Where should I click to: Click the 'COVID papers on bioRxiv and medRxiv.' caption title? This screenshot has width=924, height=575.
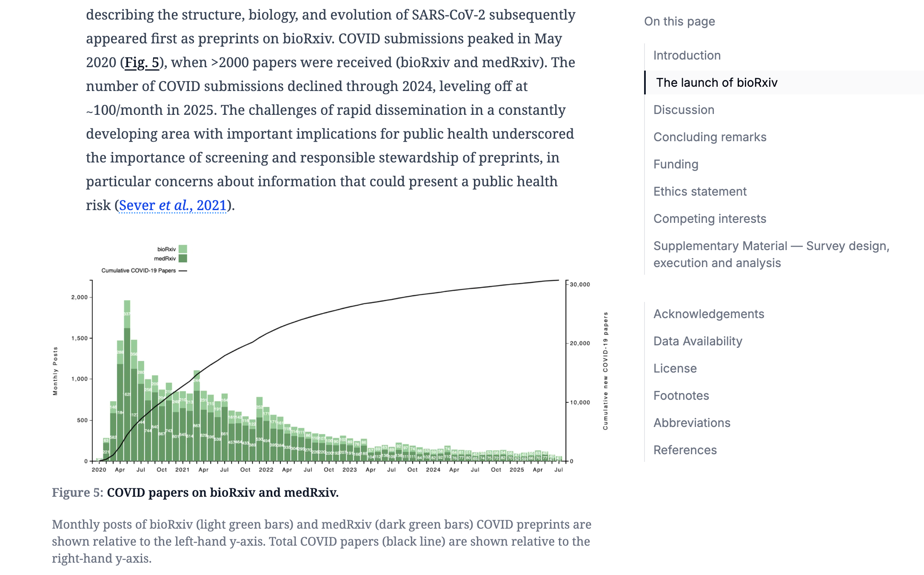tap(223, 492)
